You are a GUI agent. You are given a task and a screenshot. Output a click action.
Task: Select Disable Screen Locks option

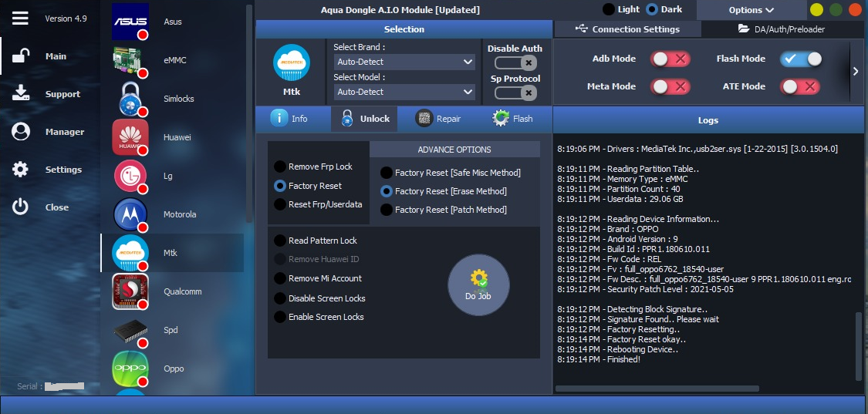[319, 298]
